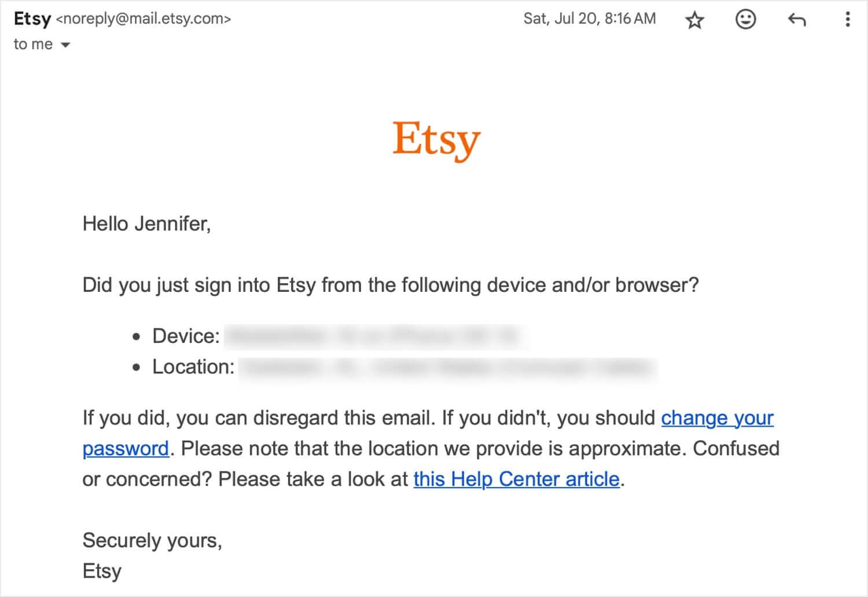Click the star outline next to the timestamp
Viewport: 868px width, 597px height.
694,19
